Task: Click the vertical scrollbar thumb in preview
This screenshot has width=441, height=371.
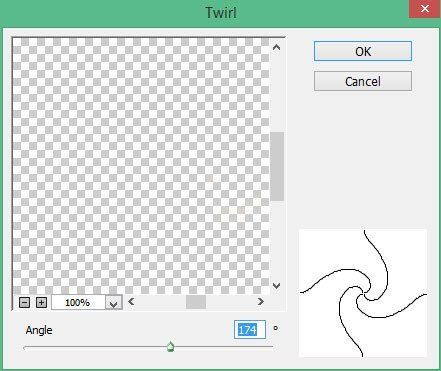Action: coord(277,166)
